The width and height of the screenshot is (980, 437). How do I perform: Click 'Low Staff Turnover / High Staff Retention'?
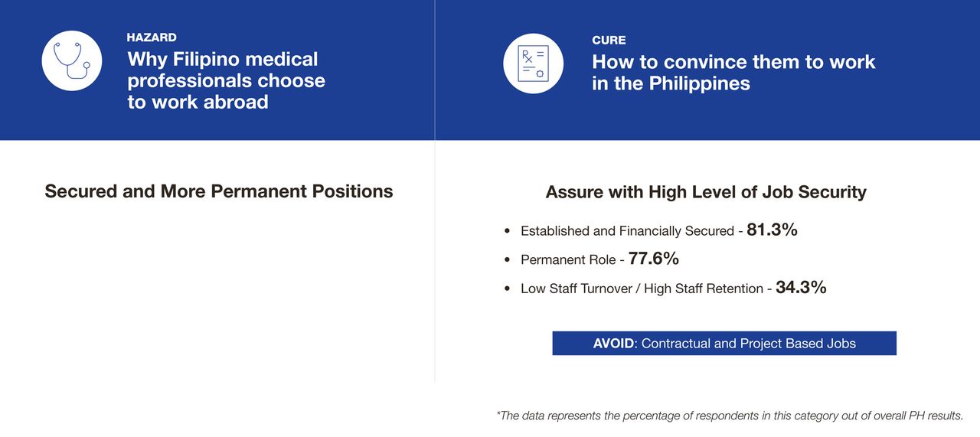[642, 289]
